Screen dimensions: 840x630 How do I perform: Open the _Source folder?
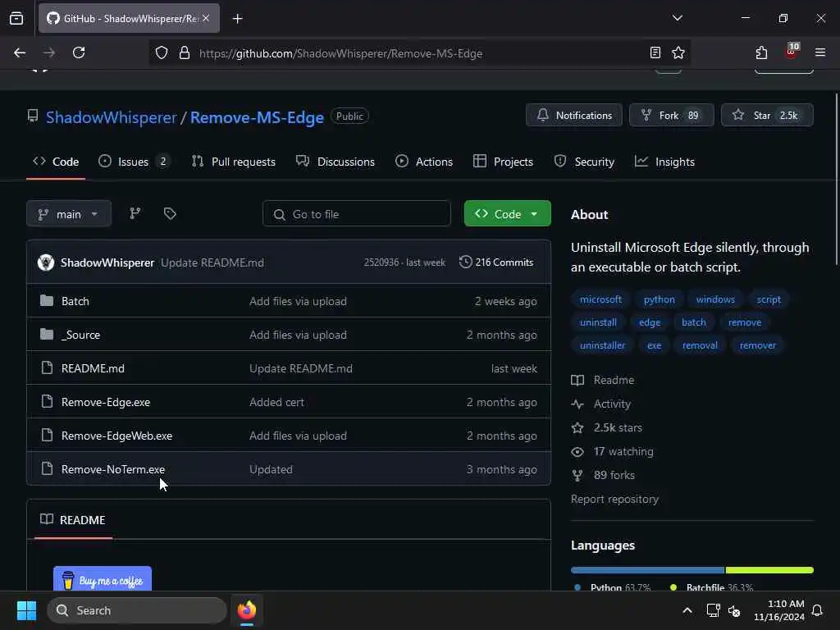tap(80, 335)
